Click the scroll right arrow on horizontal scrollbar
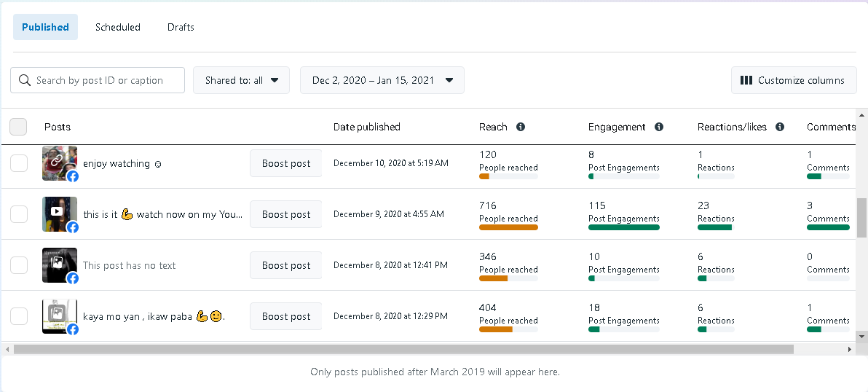The height and width of the screenshot is (392, 868). pyautogui.click(x=849, y=350)
